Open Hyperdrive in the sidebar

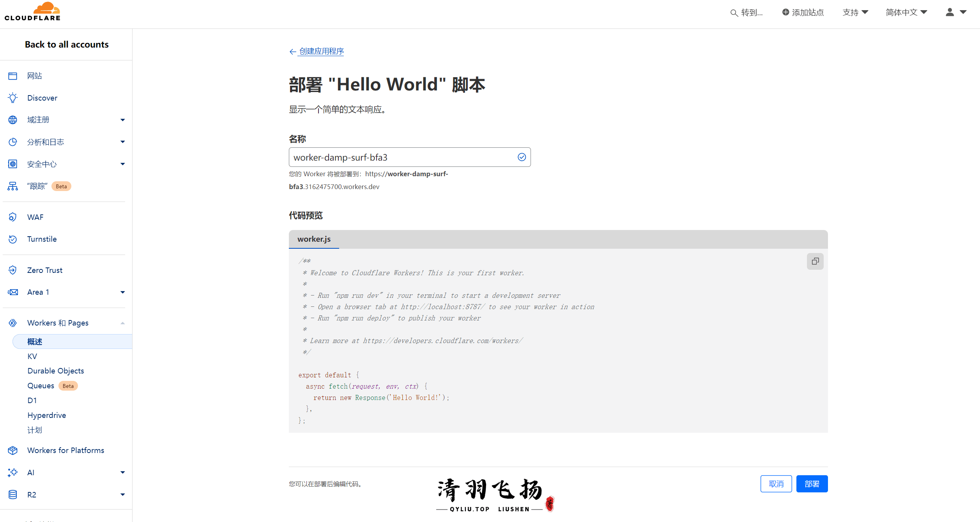tap(47, 415)
